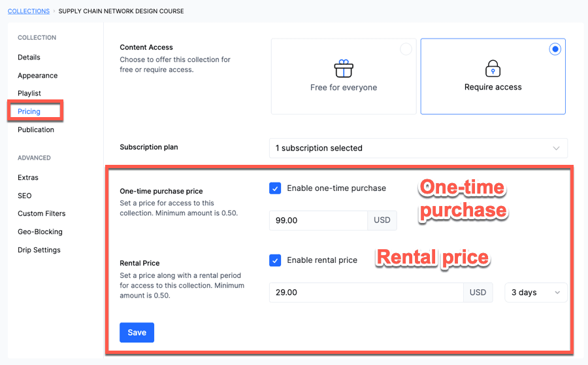The image size is (588, 365).
Task: Click the gift icon for free access
Action: [344, 68]
